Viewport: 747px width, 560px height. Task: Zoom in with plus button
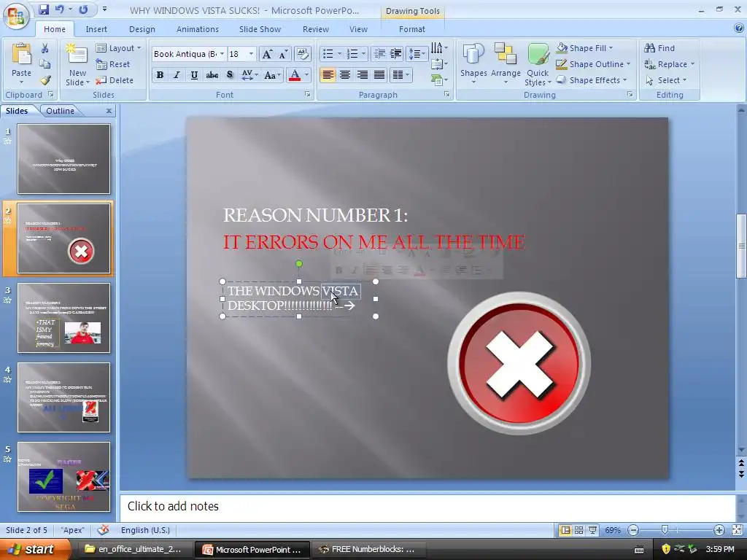[719, 530]
